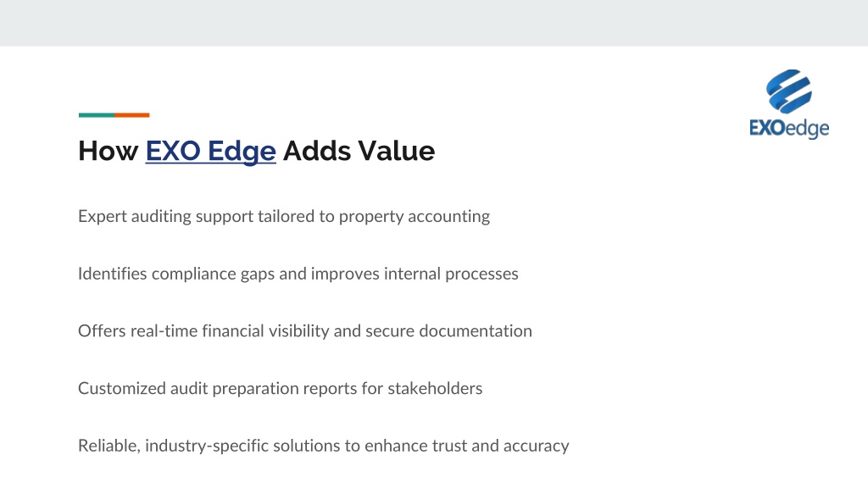868x488 pixels.
Task: Select the teal segment of accent bar
Action: coord(97,115)
